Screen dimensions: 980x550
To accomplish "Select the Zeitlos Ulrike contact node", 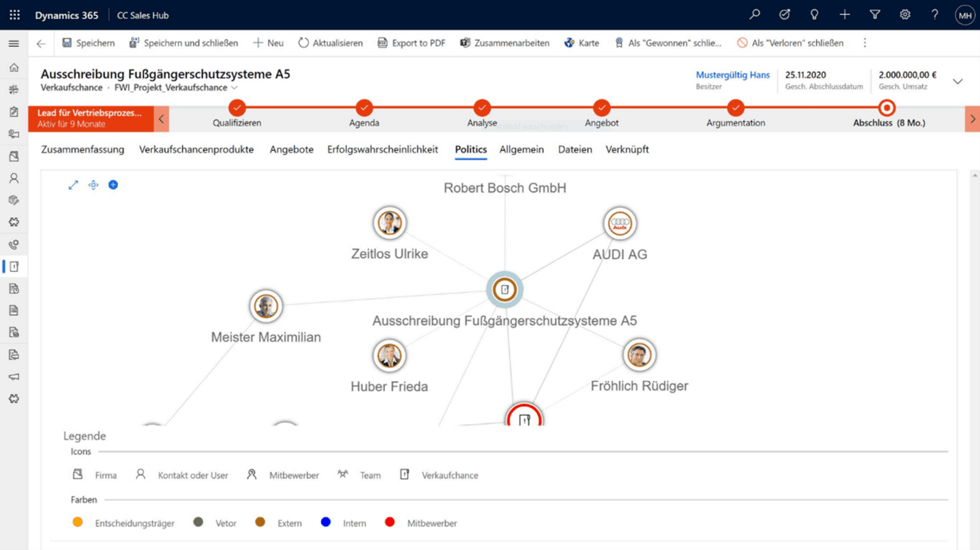I will click(389, 223).
